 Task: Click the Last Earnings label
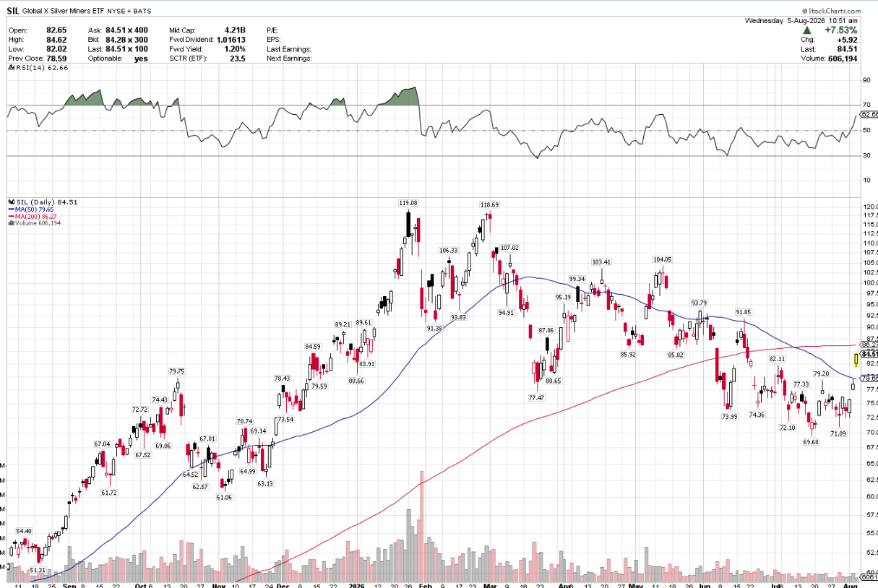(x=288, y=49)
